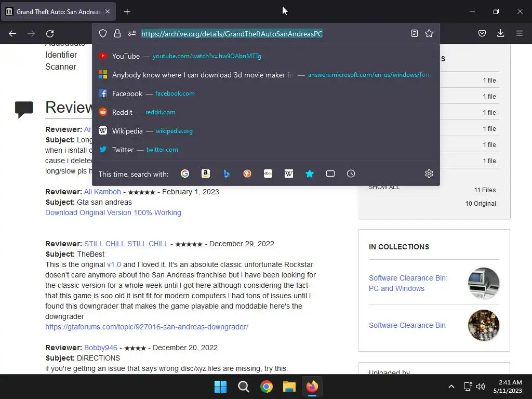
Task: Open Pocket save icon
Action: pyautogui.click(x=482, y=33)
